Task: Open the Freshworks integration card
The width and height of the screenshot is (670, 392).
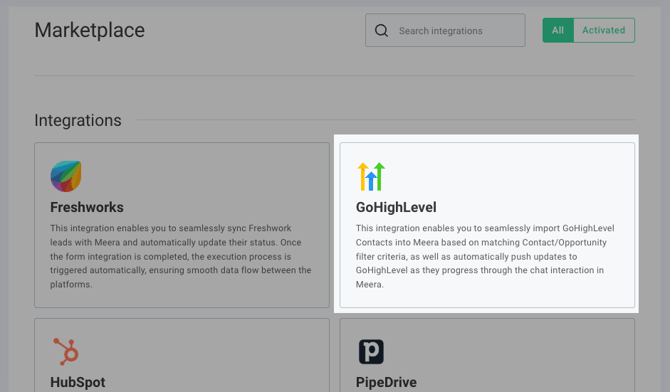Action: tap(182, 225)
